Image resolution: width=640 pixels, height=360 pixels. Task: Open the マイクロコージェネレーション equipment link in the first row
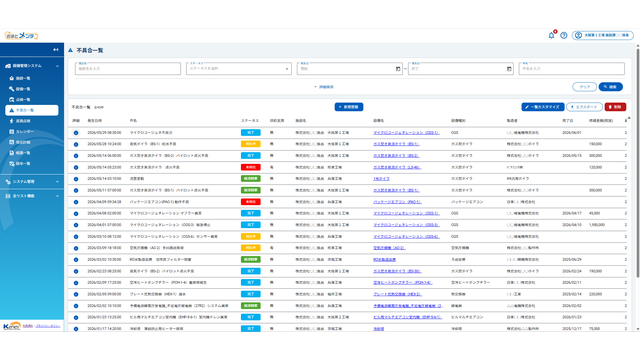pos(406,133)
